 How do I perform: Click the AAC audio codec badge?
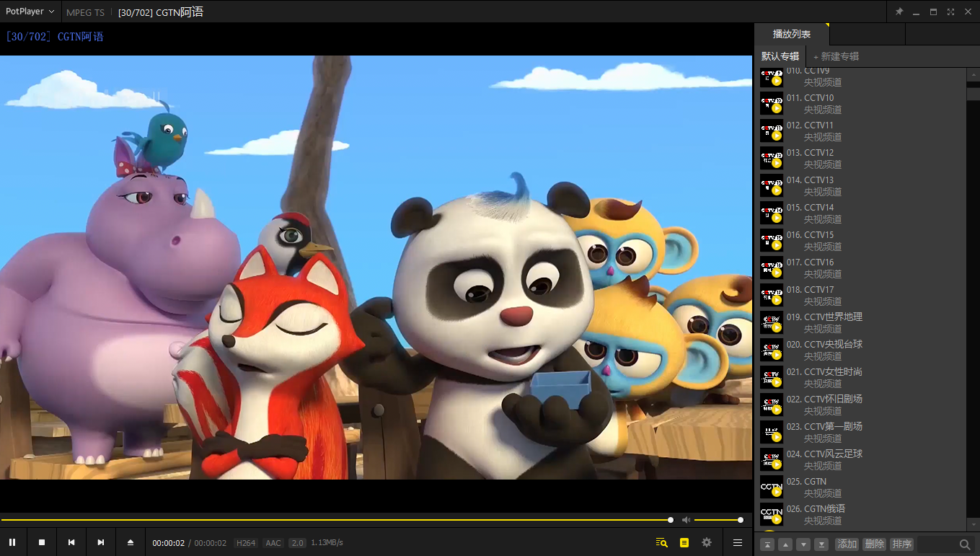[x=273, y=543]
